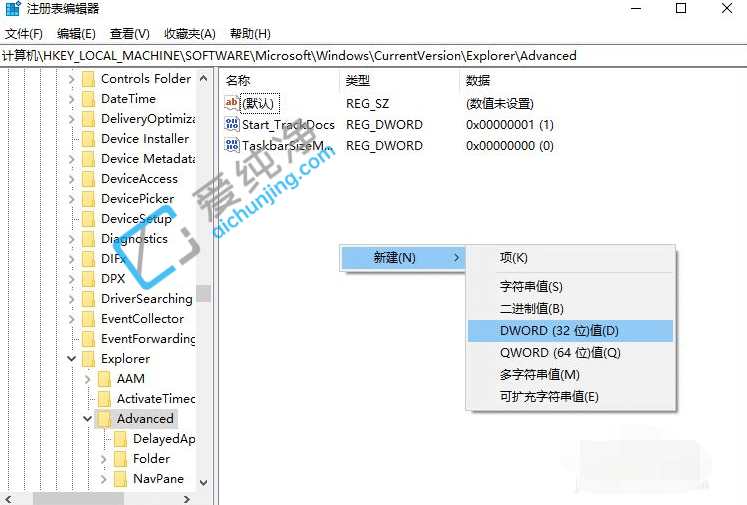747x505 pixels.
Task: Click the DeliveryOptimiza folder icon
Action: [88, 119]
